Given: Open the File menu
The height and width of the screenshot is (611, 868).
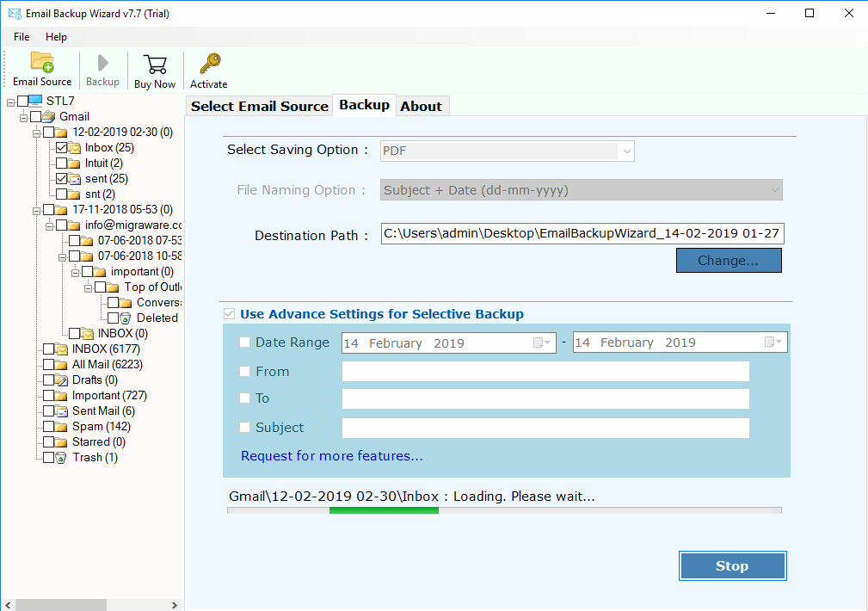Looking at the screenshot, I should 22,37.
